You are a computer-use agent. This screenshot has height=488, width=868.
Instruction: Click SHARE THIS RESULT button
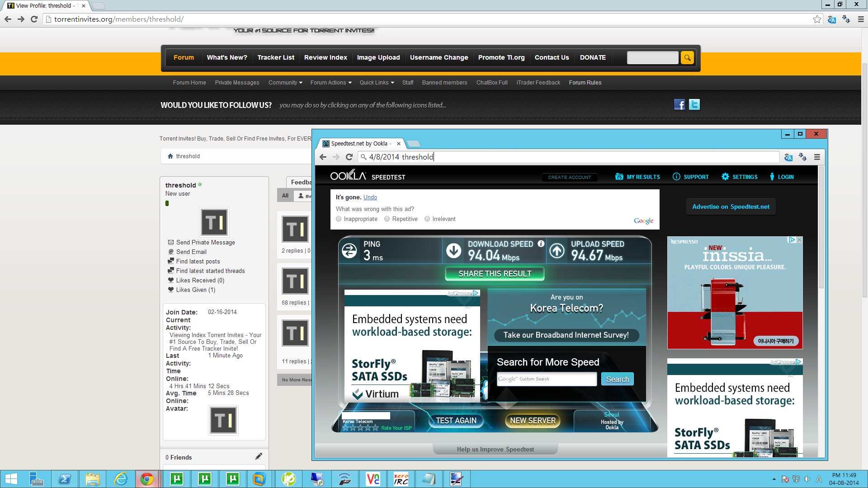(x=495, y=274)
